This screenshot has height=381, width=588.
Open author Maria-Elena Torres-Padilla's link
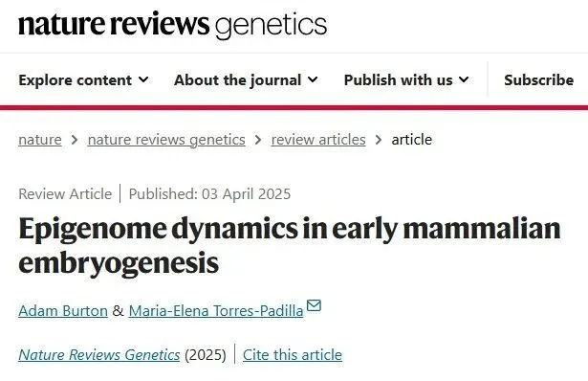click(x=216, y=311)
